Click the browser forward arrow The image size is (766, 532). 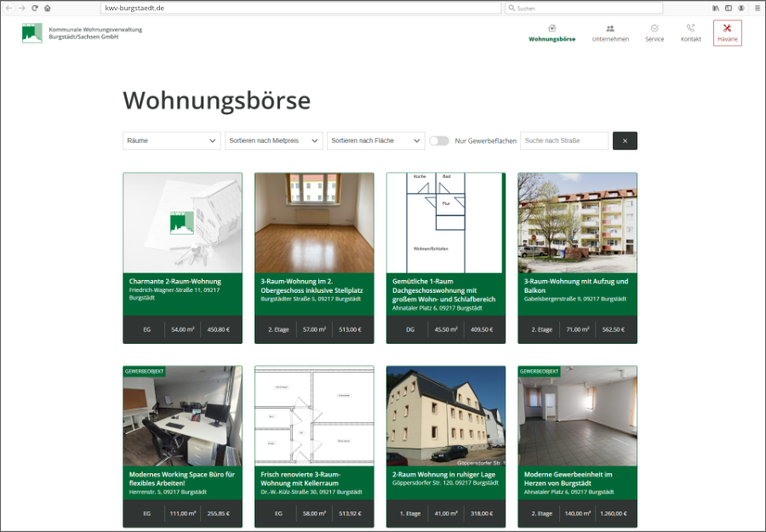(x=21, y=8)
